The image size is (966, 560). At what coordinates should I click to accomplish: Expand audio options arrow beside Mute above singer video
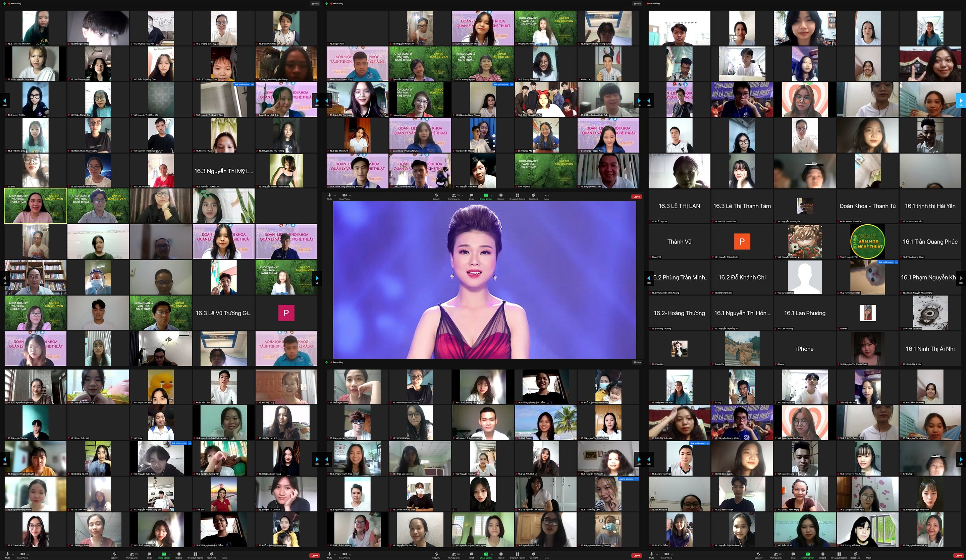(335, 195)
